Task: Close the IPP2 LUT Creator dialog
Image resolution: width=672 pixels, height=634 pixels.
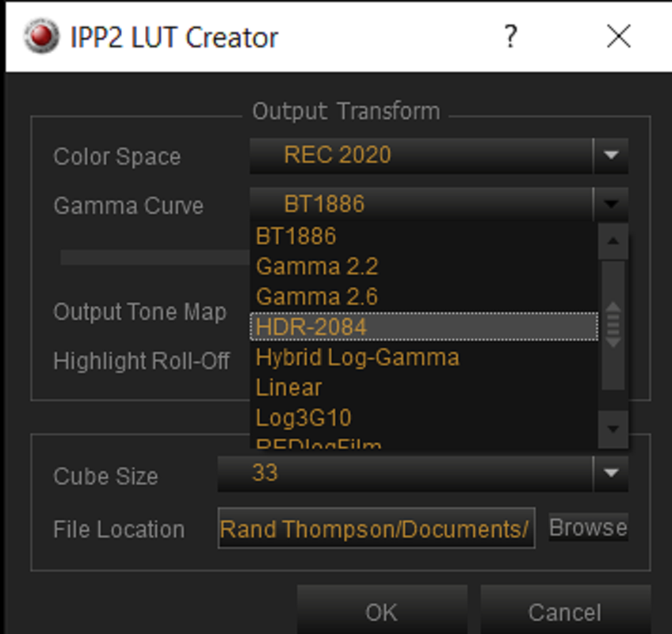Action: click(619, 36)
